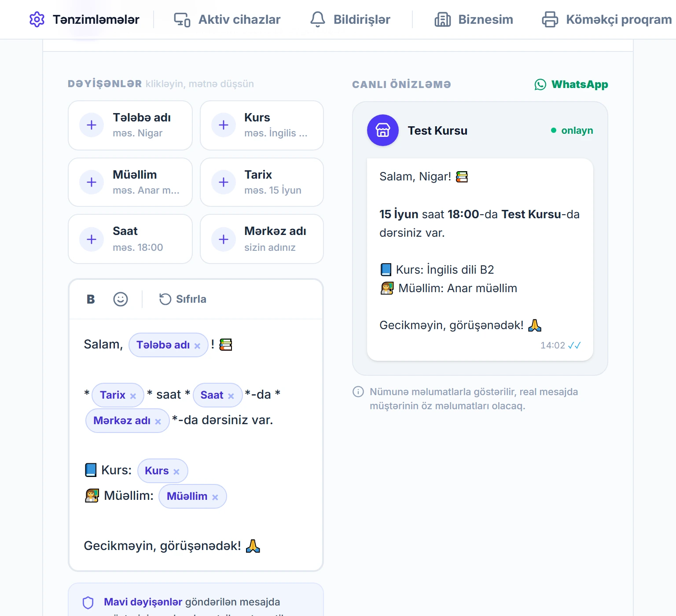Click the Test Kursu store avatar
The width and height of the screenshot is (676, 616).
(383, 130)
